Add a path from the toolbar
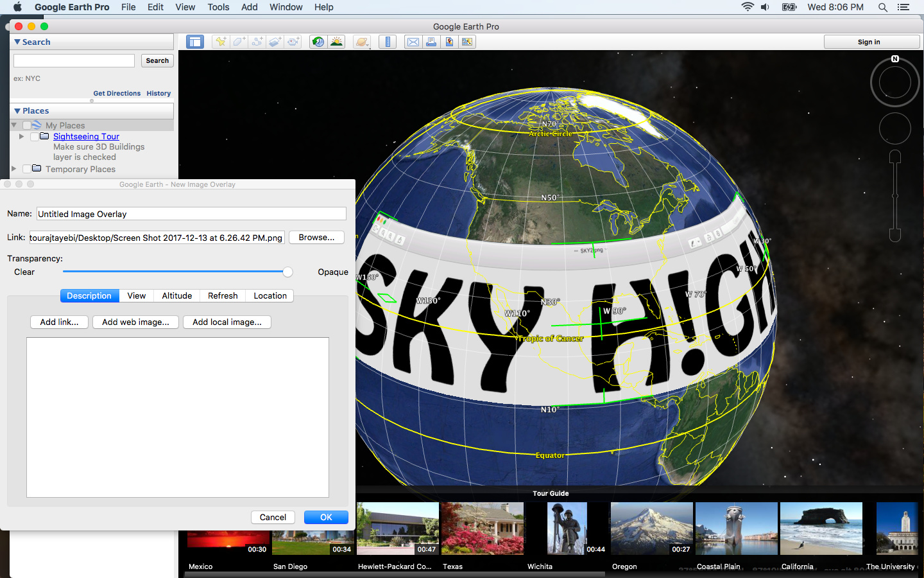Viewport: 924px width, 578px height. coord(257,42)
